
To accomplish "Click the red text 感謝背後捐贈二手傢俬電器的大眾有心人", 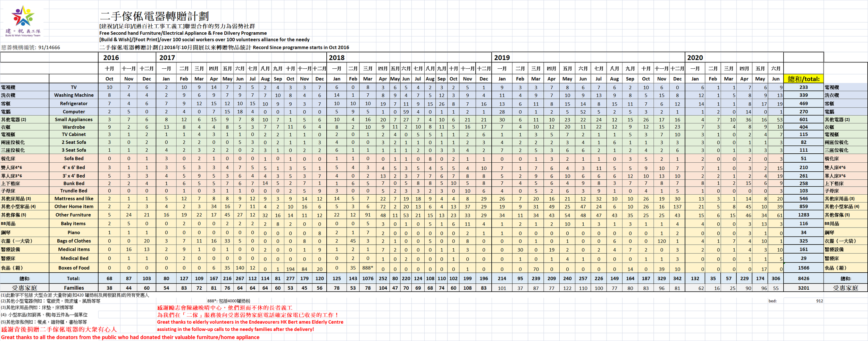I will 59,329.
